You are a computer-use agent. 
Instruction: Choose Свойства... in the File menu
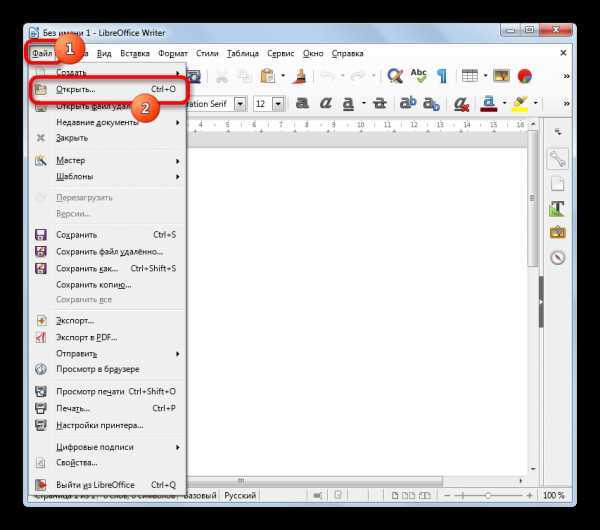tap(107, 463)
